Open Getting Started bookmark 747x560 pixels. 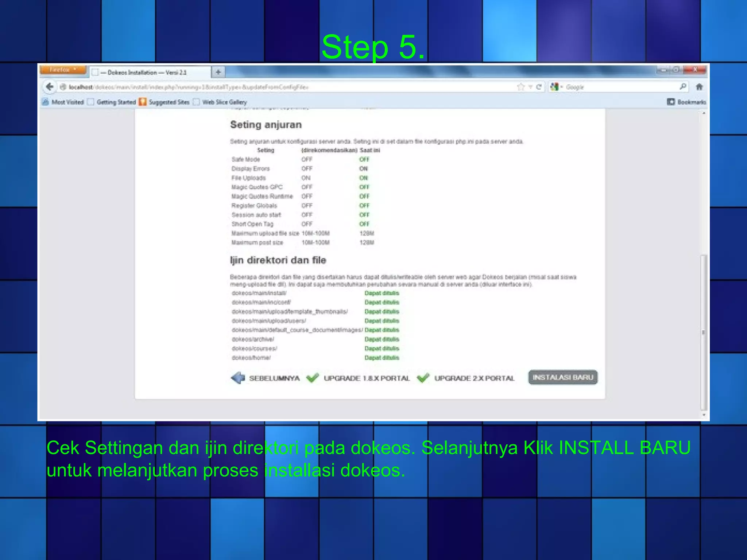click(x=112, y=102)
